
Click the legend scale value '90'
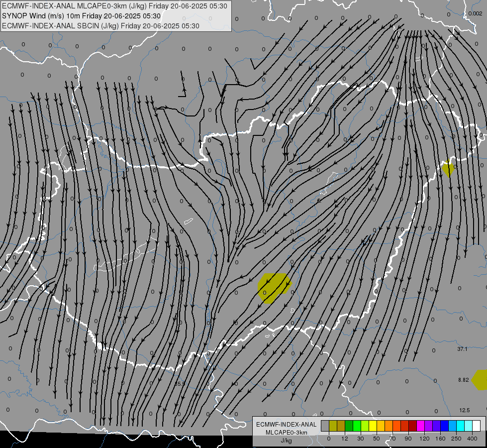[408, 439]
